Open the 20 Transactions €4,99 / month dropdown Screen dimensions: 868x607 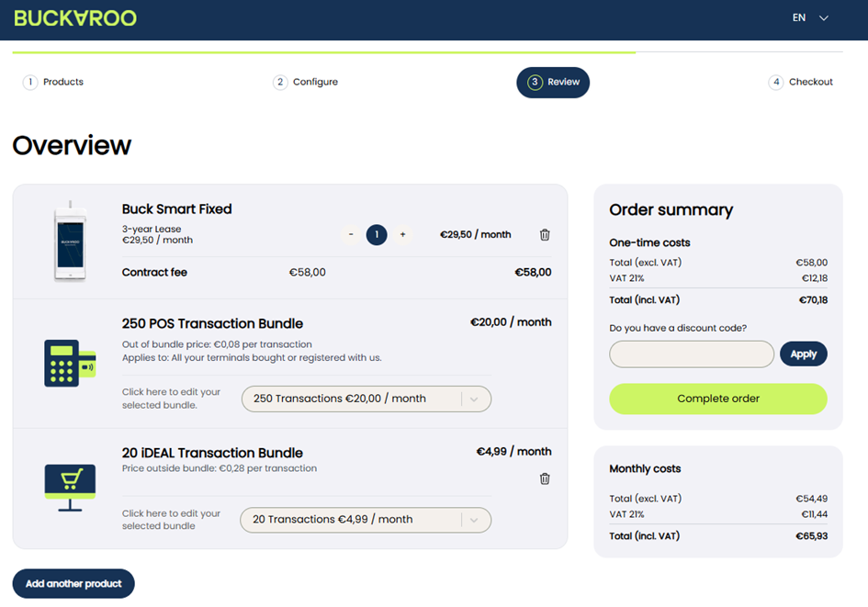pyautogui.click(x=366, y=520)
